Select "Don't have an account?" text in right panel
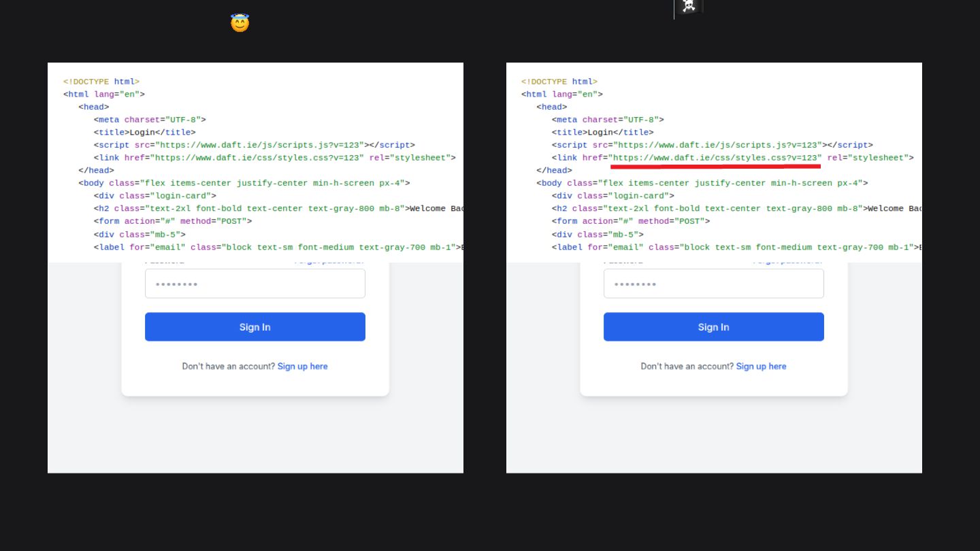 click(687, 366)
